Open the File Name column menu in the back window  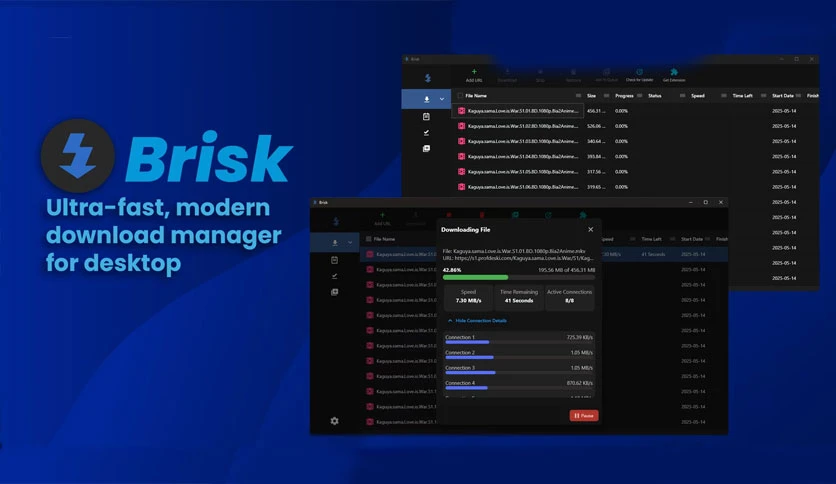[578, 95]
